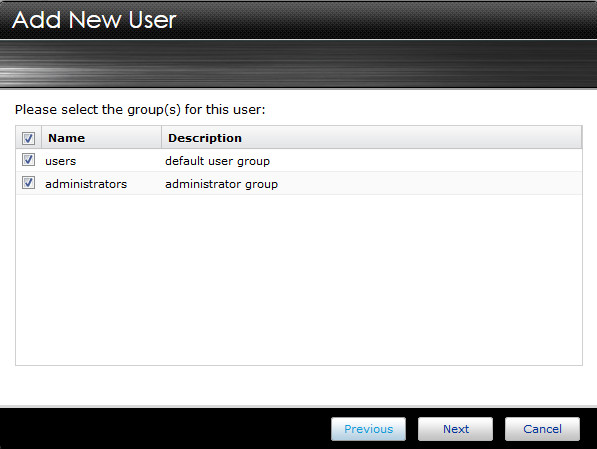Click the "administrator group" description cell
This screenshot has width=597, height=449.
pyautogui.click(x=221, y=184)
